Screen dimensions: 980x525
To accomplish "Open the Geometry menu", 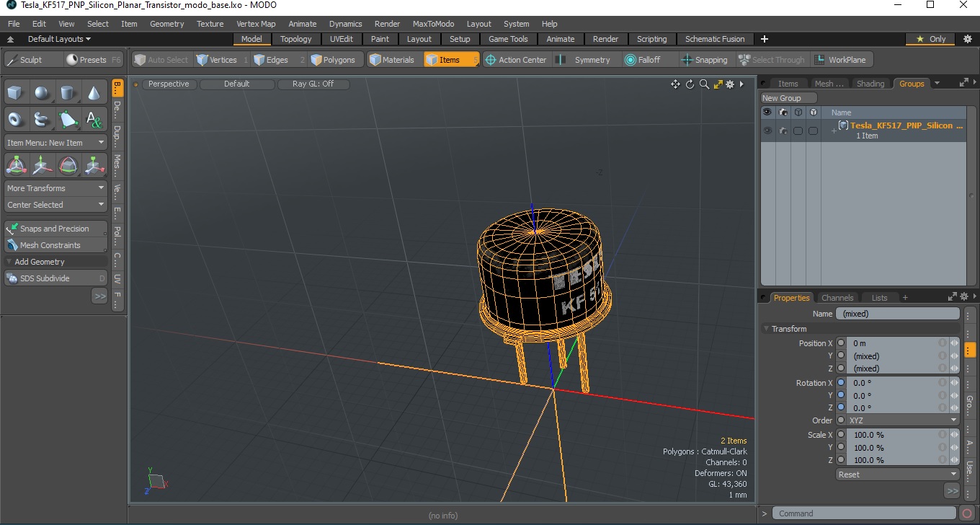I will click(166, 24).
